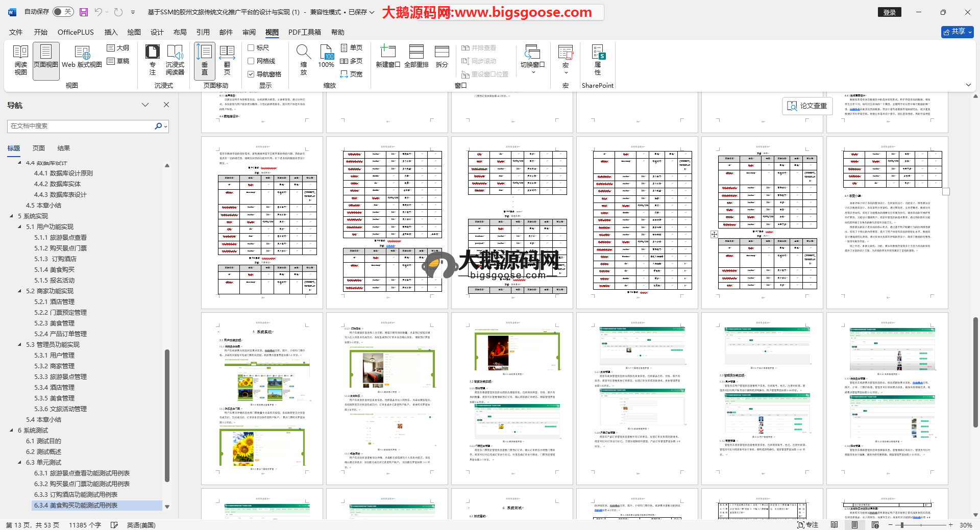The width and height of the screenshot is (980, 530).
Task: Click the 共享 share button
Action: point(957,32)
